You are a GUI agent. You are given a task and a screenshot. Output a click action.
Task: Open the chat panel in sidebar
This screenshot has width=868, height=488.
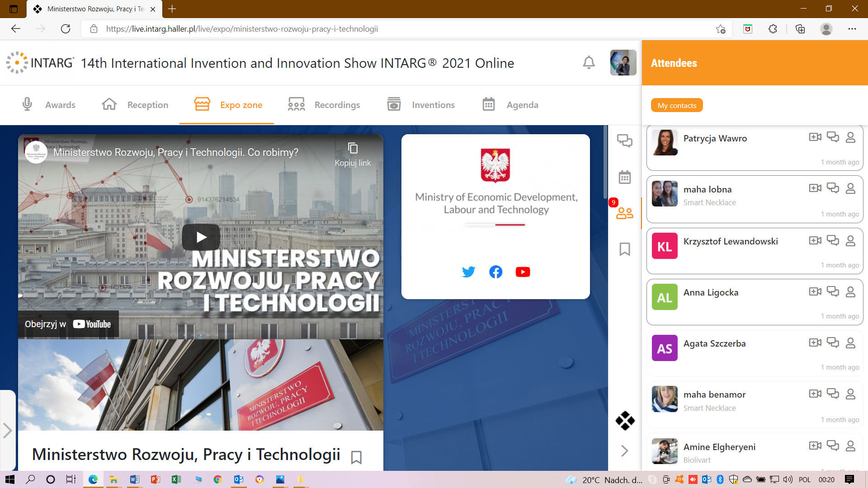[x=625, y=141]
